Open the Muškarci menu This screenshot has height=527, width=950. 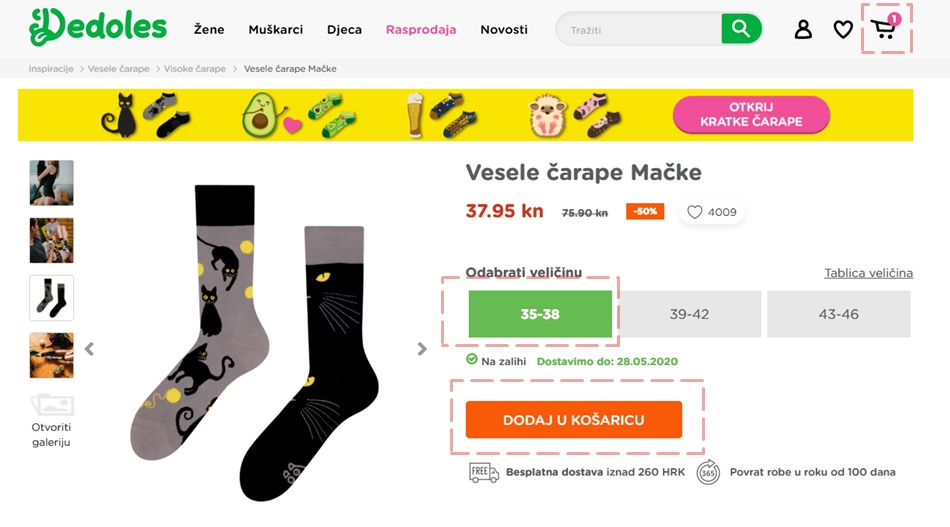coord(276,29)
